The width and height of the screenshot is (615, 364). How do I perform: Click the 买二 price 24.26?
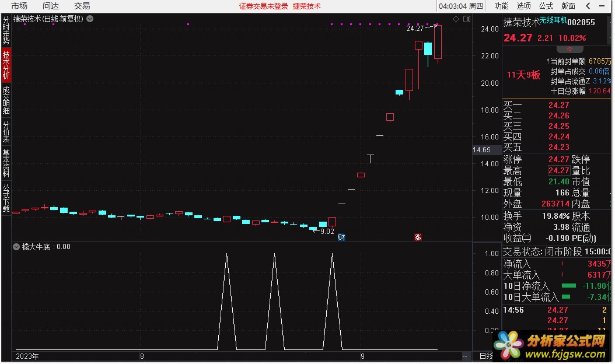[x=559, y=116]
